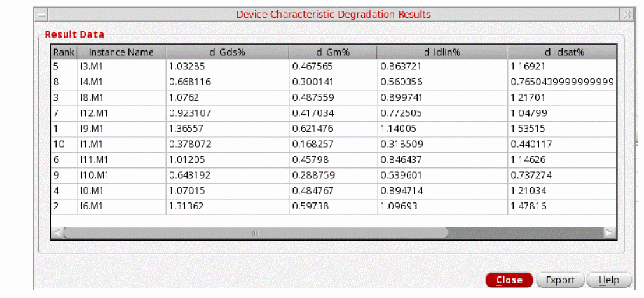The width and height of the screenshot is (644, 298).
Task: Select the I6.M1 instance cell
Action: [x=121, y=206]
